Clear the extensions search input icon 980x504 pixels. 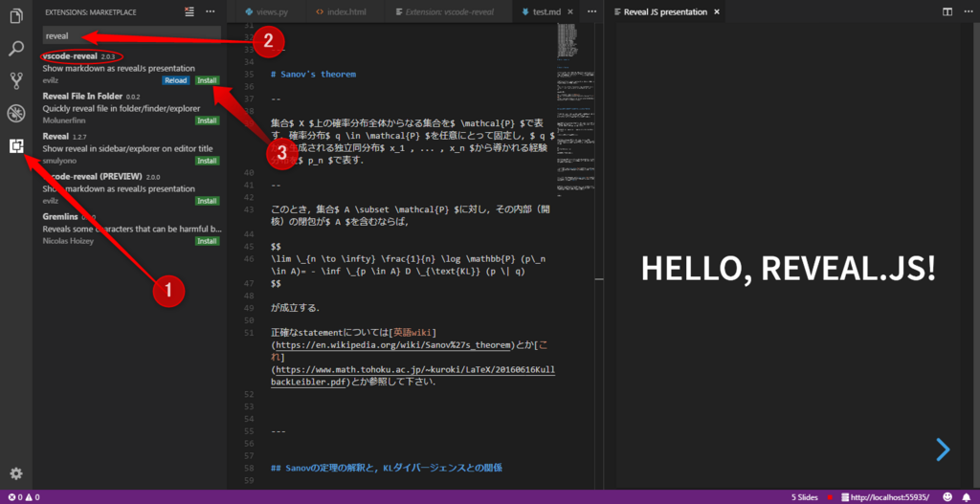(189, 11)
